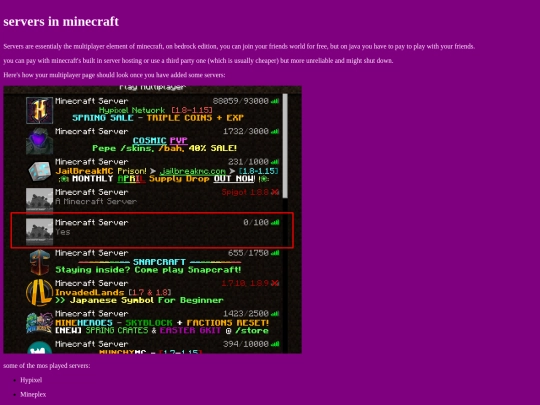The width and height of the screenshot is (540, 405).
Task: Click the 'Yes' server description text
Action: 63,232
